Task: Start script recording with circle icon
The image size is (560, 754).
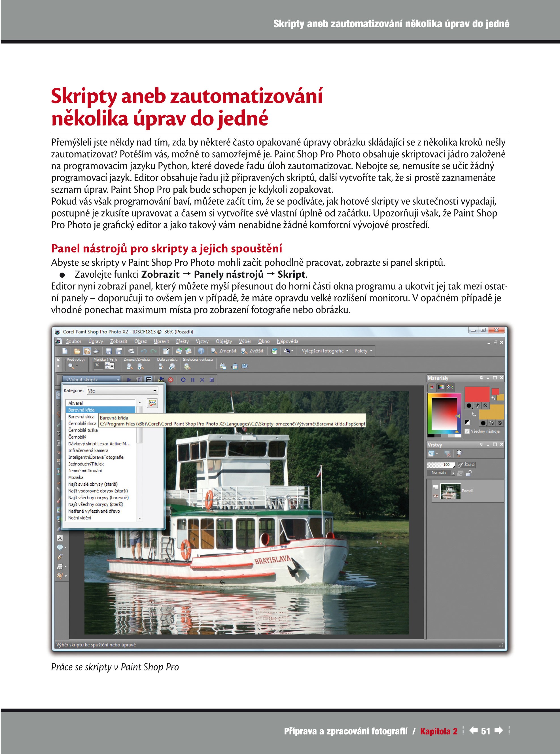Action: click(x=183, y=380)
